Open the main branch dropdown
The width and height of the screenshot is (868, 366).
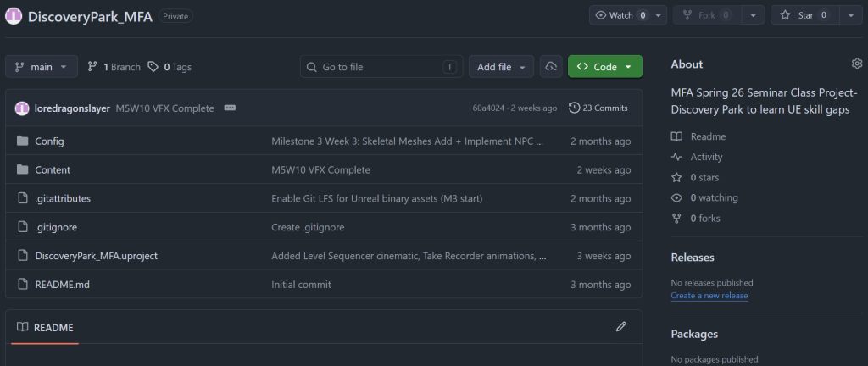coord(42,67)
